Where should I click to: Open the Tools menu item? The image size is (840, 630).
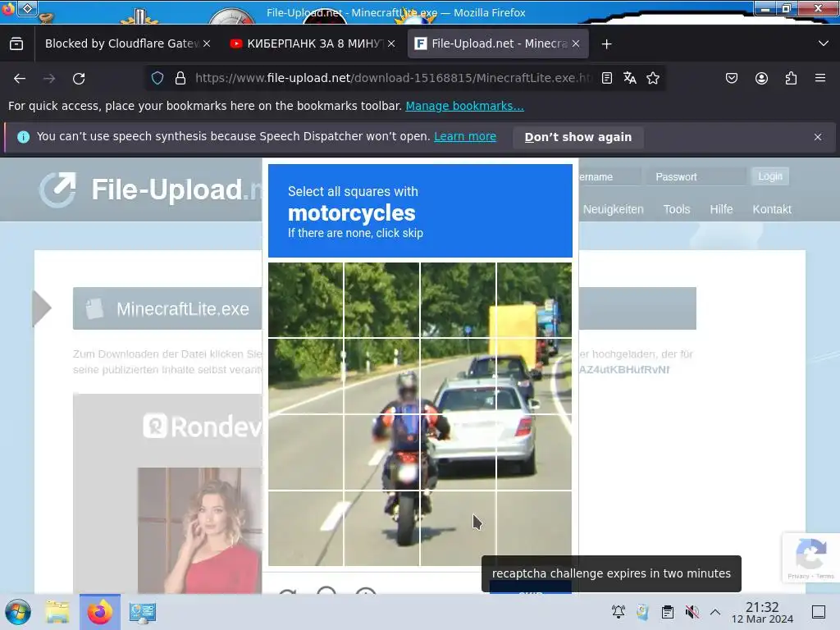[677, 209]
